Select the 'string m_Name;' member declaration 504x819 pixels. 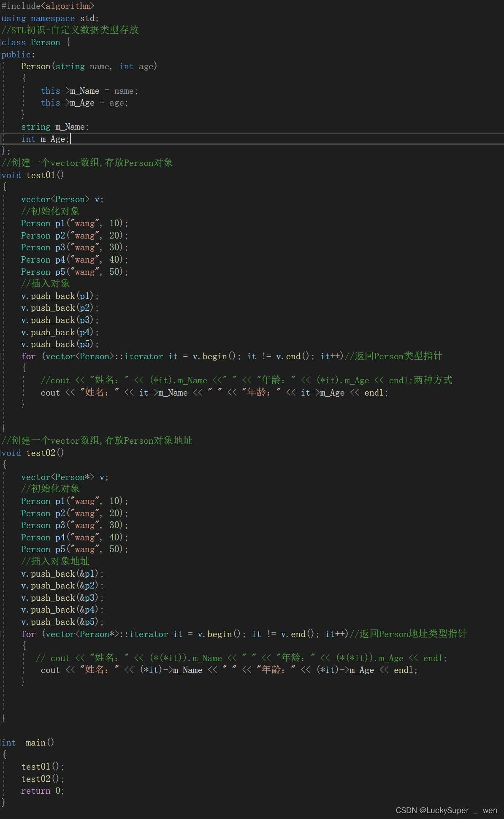[x=55, y=127]
